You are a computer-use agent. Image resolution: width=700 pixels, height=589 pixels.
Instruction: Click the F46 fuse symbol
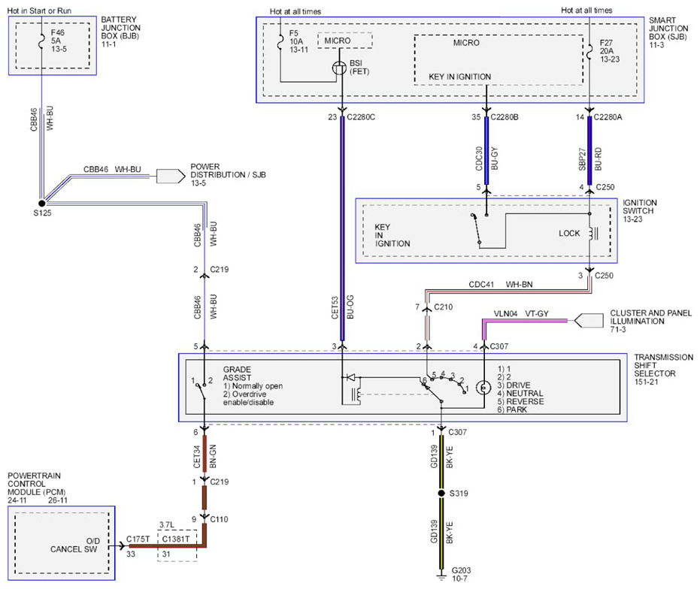tap(41, 41)
